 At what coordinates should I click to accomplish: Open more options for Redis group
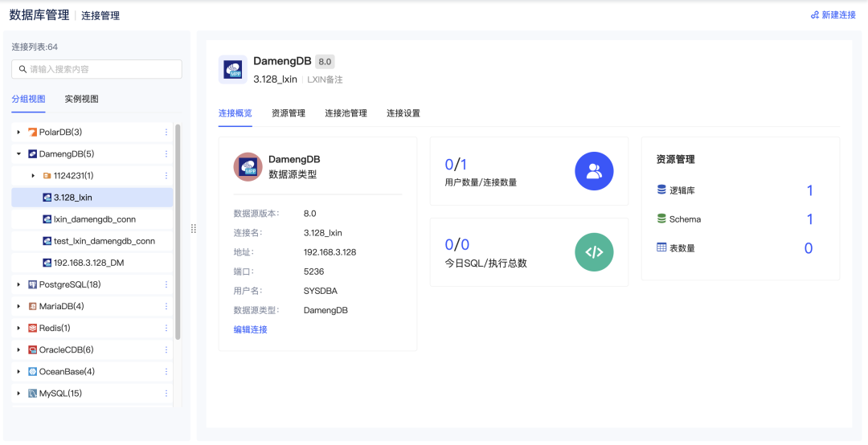click(x=166, y=329)
